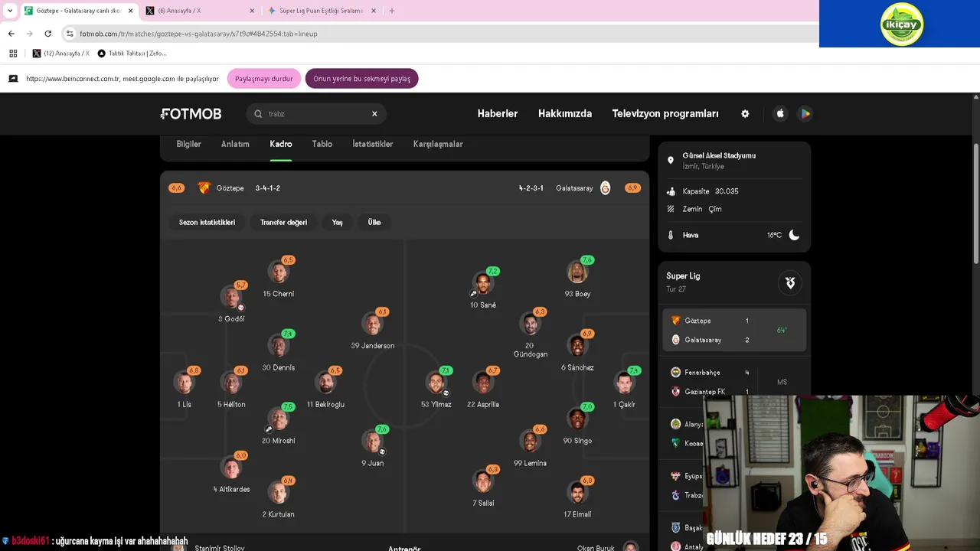Open Haberler in the top navigation
The width and height of the screenshot is (980, 551).
tap(498, 114)
